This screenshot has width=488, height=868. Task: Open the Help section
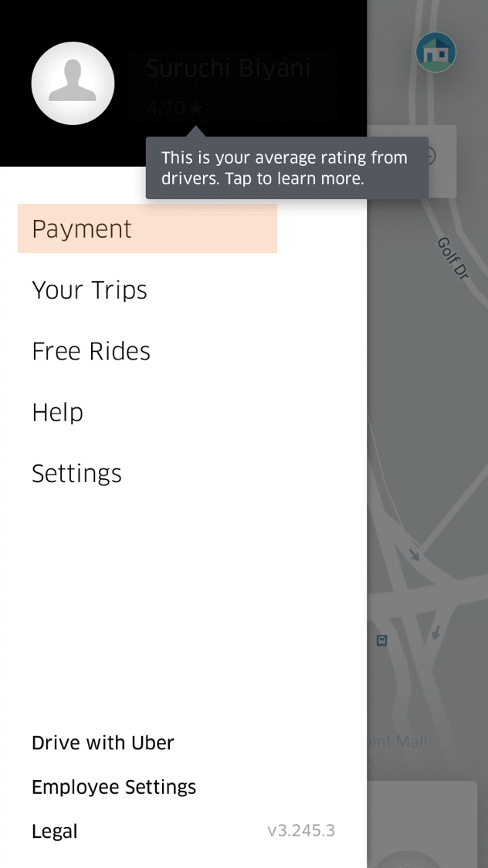pos(57,413)
